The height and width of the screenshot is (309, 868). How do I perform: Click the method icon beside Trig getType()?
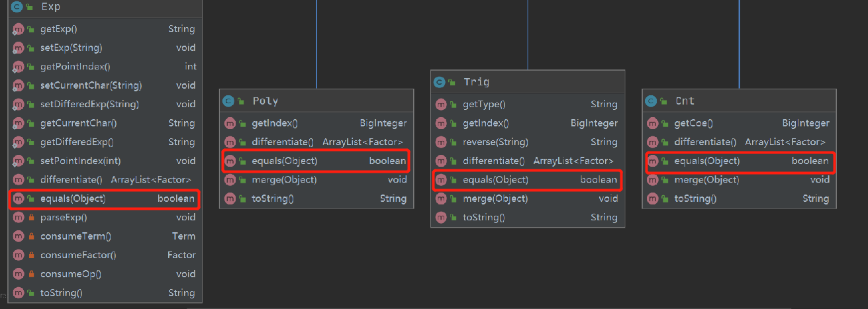(x=441, y=105)
